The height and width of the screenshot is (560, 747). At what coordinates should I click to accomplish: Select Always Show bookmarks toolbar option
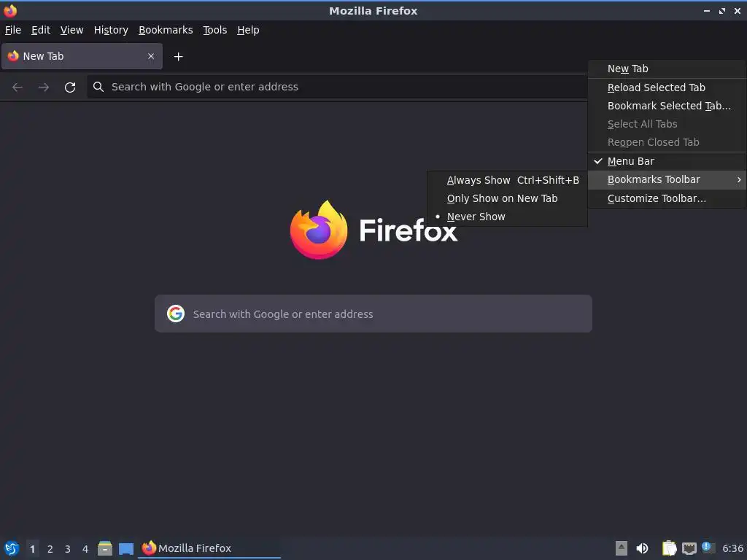(508, 181)
